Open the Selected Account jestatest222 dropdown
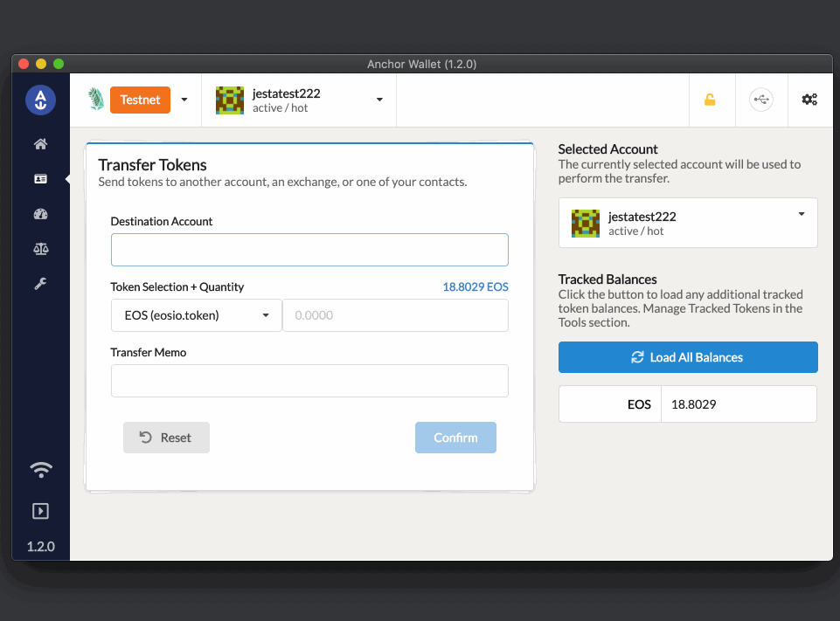 [x=688, y=223]
